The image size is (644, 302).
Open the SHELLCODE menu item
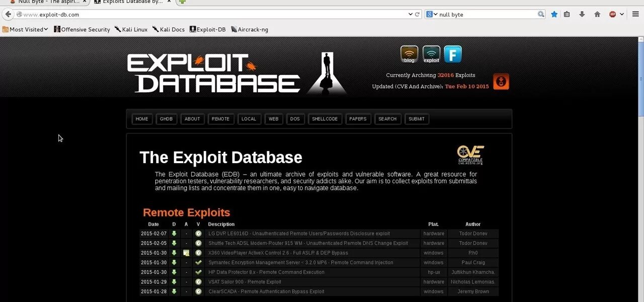tap(325, 119)
